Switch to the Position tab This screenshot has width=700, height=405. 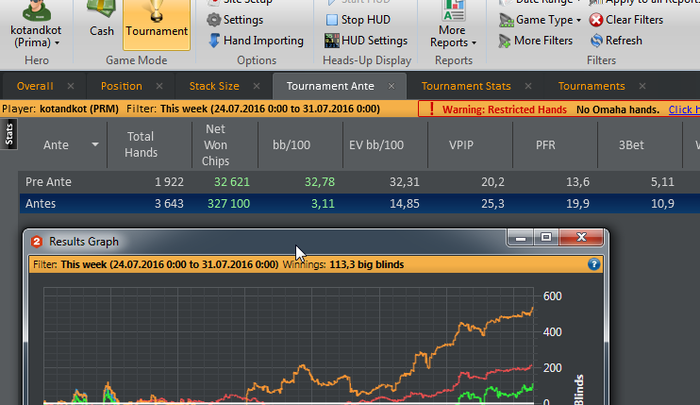121,86
